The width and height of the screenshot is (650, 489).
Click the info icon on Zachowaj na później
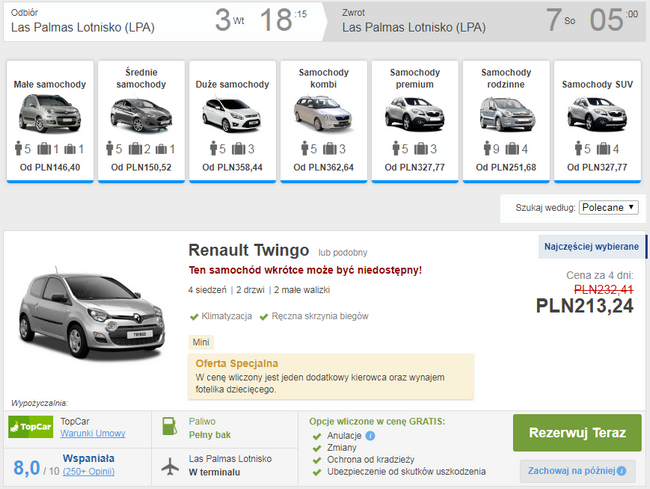pos(621,471)
